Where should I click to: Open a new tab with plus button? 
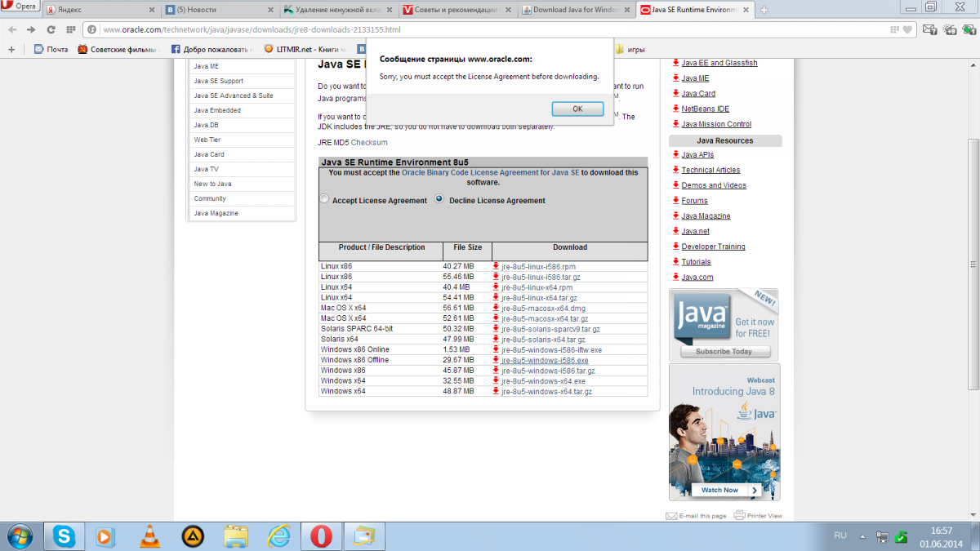tap(764, 10)
